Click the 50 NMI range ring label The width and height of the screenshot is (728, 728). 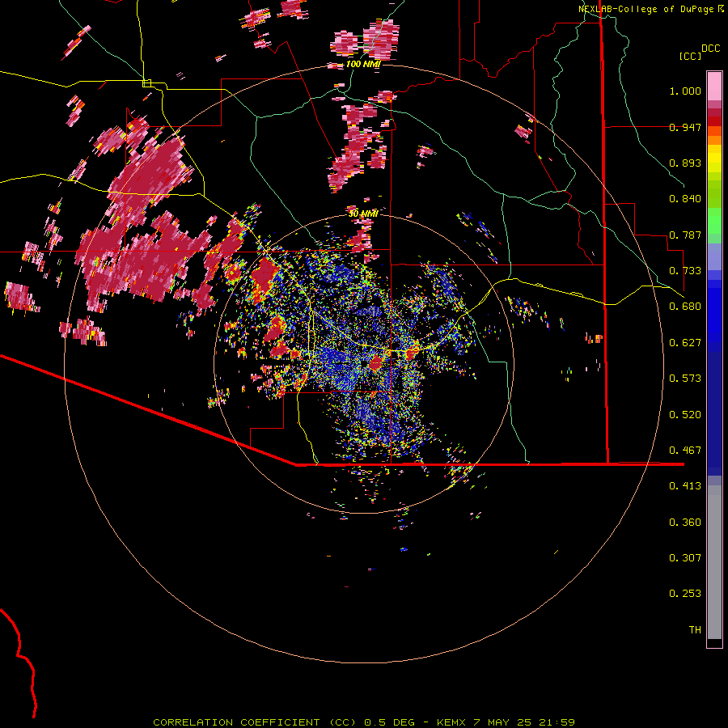(363, 214)
